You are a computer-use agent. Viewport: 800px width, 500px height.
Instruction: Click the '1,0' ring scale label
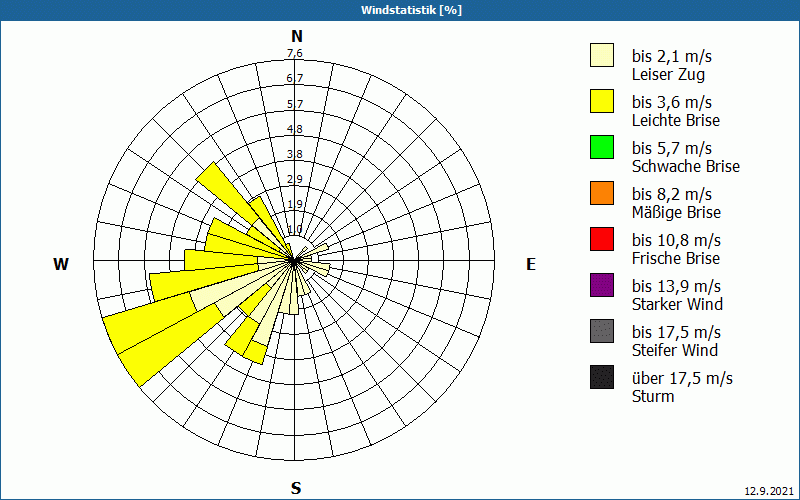pyautogui.click(x=294, y=229)
